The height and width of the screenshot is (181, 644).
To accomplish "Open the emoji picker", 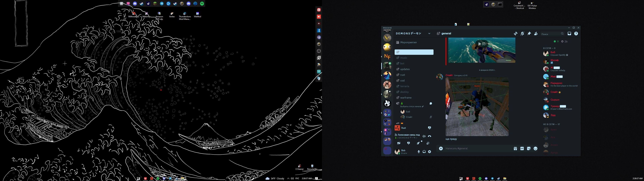I will point(535,148).
